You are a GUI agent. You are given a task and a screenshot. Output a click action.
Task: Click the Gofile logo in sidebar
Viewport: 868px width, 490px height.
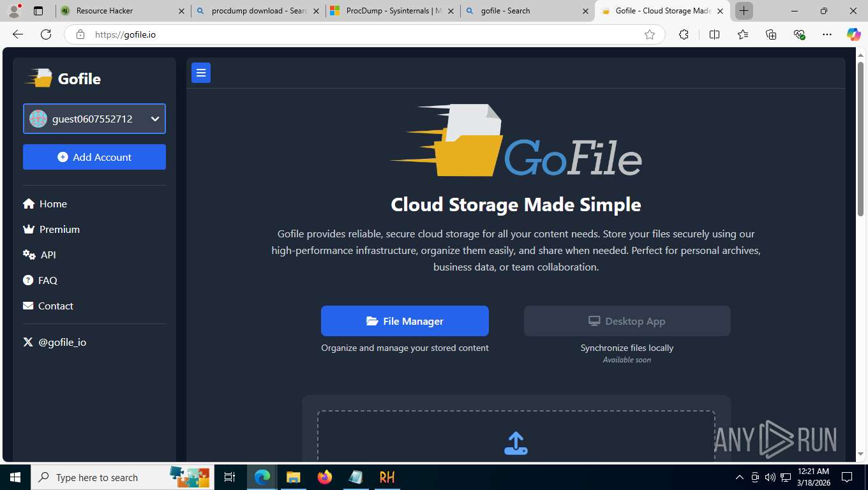point(63,78)
